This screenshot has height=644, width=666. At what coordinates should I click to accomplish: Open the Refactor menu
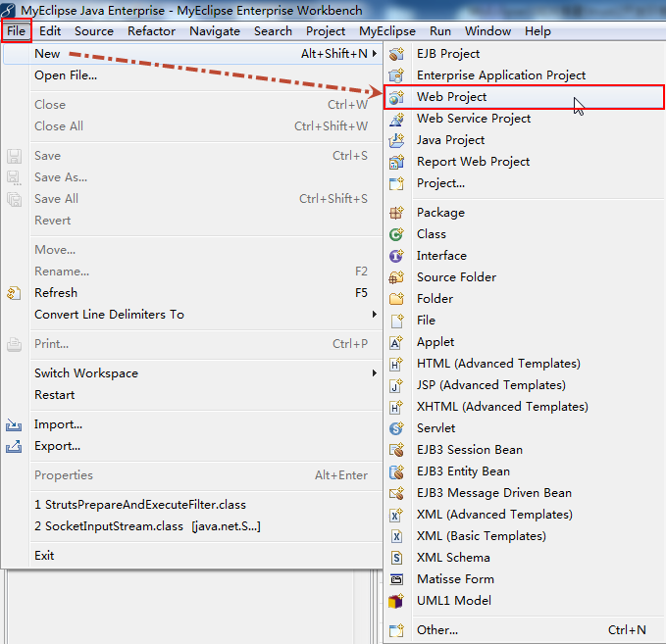pyautogui.click(x=151, y=31)
